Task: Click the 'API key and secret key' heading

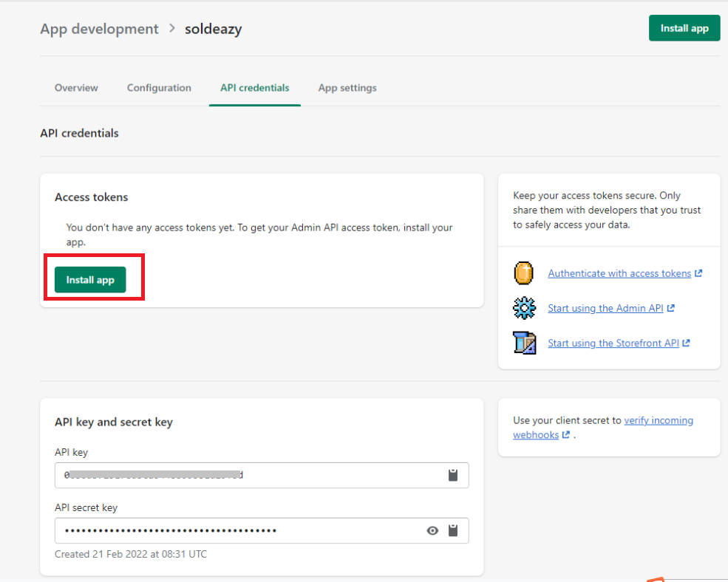Action: click(114, 422)
